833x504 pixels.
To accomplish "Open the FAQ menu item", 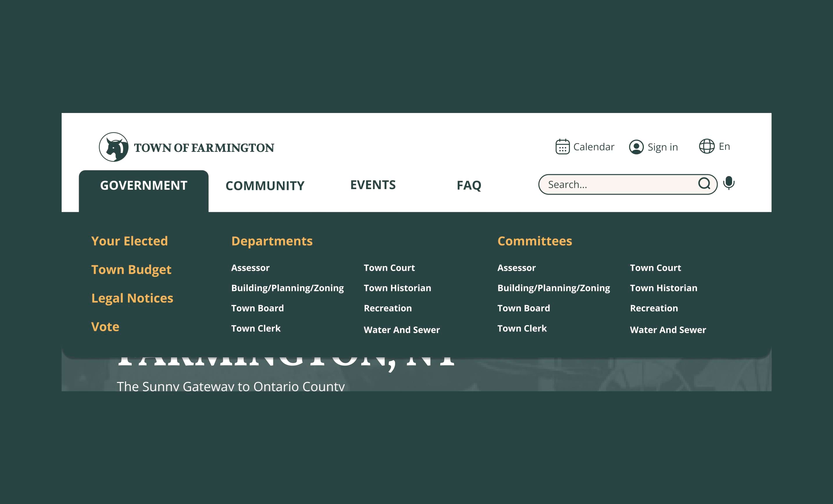I will click(469, 185).
